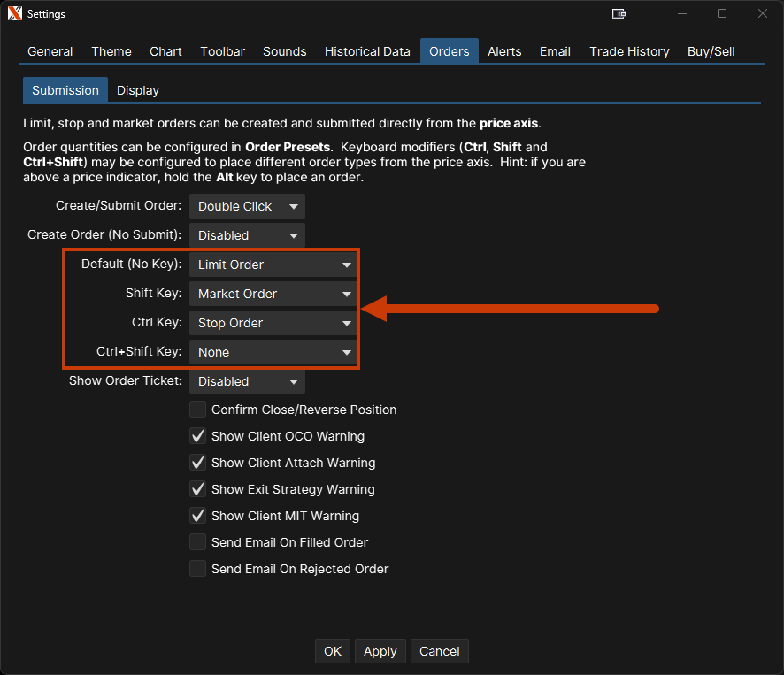784x675 pixels.
Task: Expand the Show Order Ticket dropdown
Action: coord(247,381)
